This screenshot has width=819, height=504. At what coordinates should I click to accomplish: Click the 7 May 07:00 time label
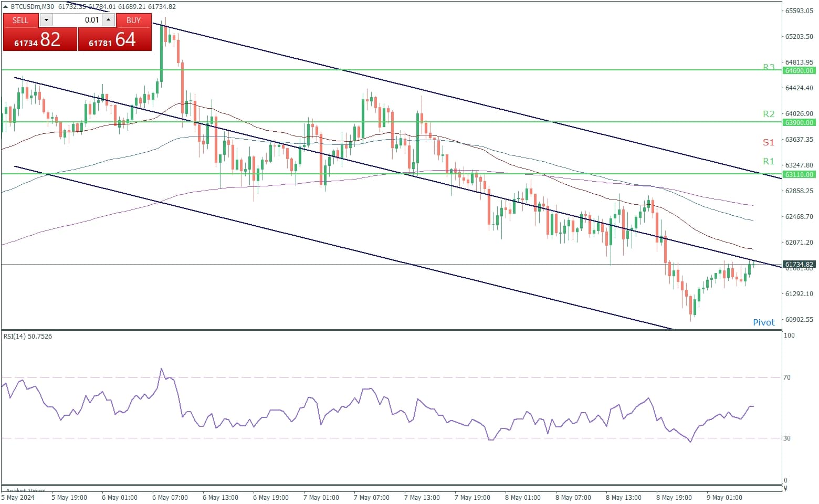click(372, 497)
